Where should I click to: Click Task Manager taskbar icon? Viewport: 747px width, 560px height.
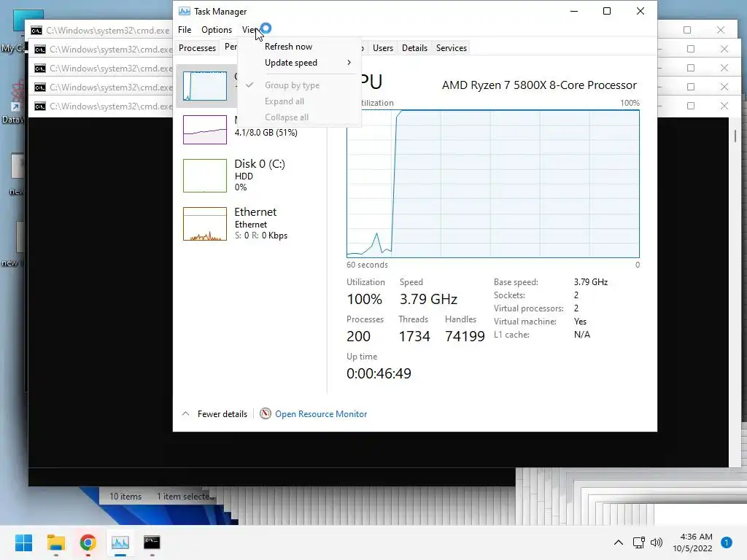120,542
